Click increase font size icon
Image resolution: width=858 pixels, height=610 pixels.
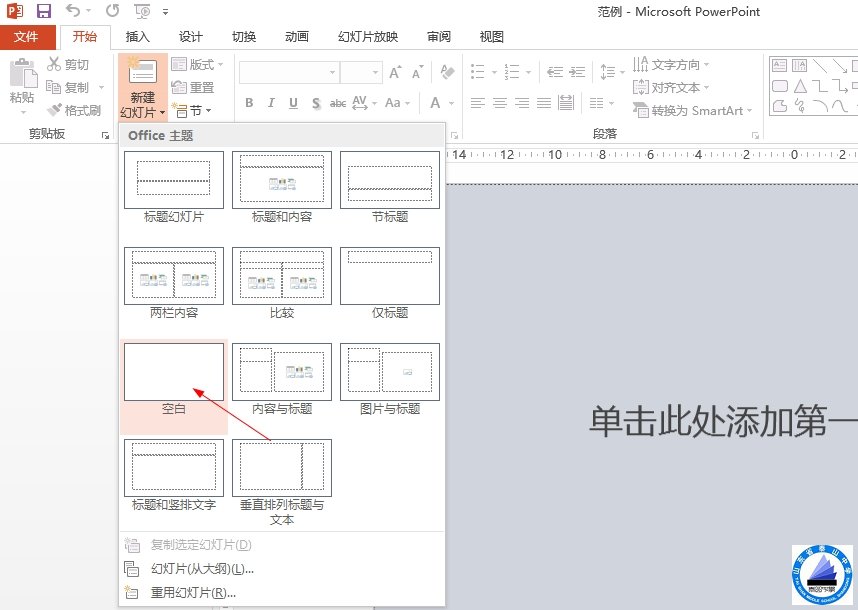click(x=395, y=73)
